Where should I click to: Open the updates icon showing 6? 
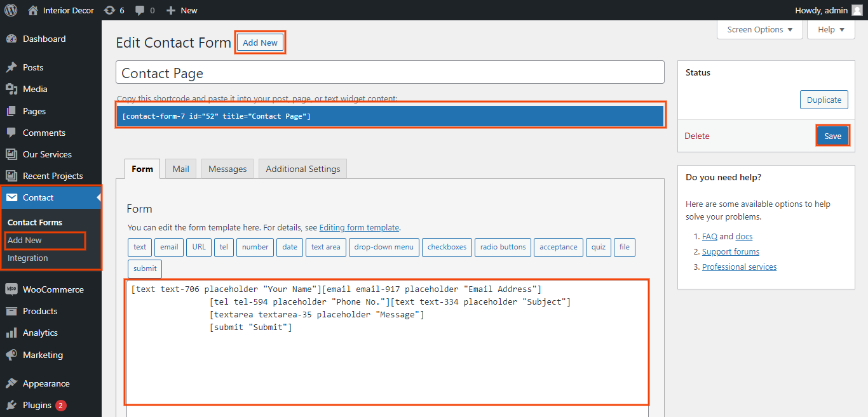[x=109, y=10]
